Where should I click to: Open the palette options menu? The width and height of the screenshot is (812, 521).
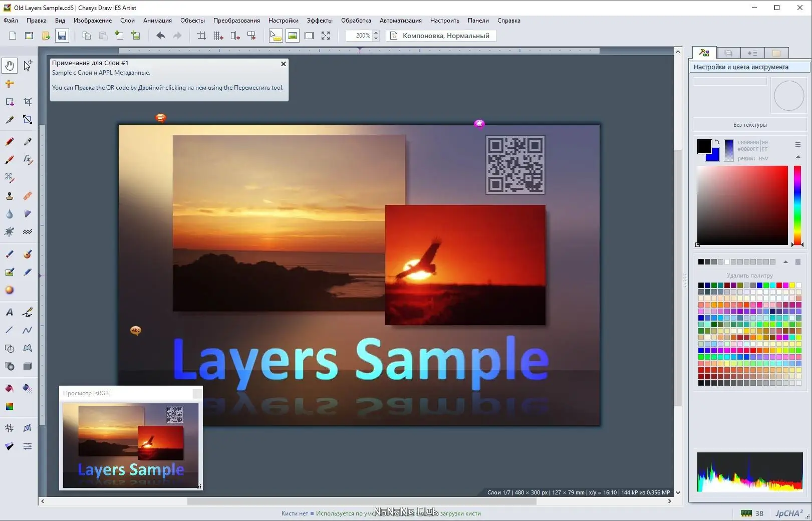pos(798,262)
